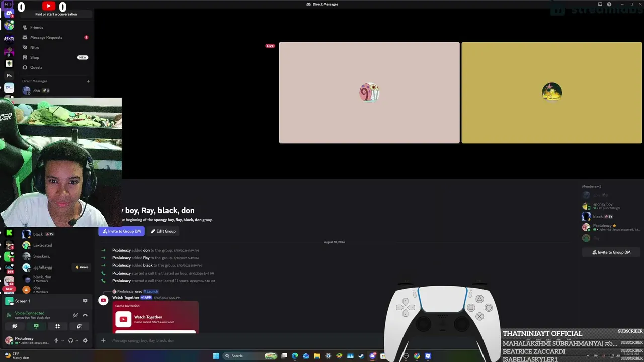This screenshot has height=362, width=644.
Task: Select the yellow call participant tile
Action: click(552, 93)
